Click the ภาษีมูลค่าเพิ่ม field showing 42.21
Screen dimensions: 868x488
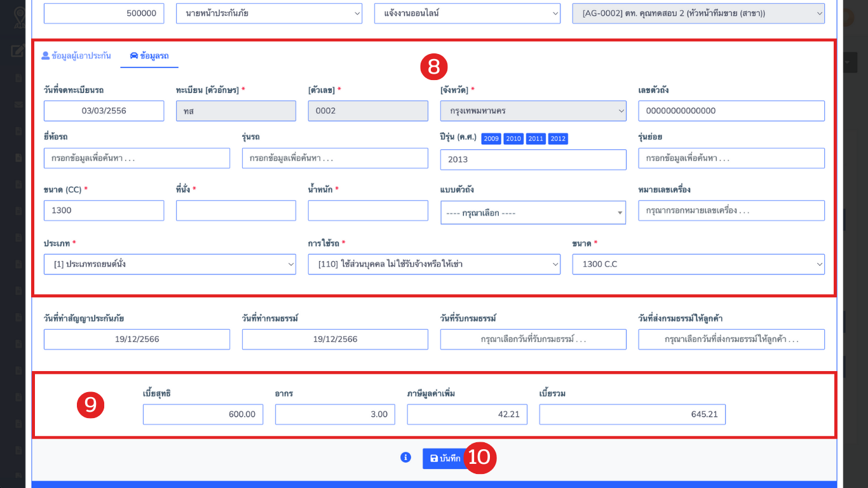467,414
